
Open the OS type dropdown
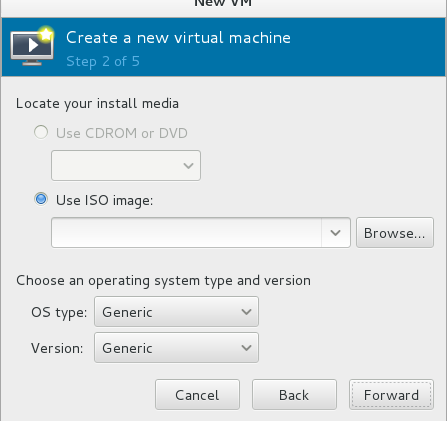click(x=176, y=312)
